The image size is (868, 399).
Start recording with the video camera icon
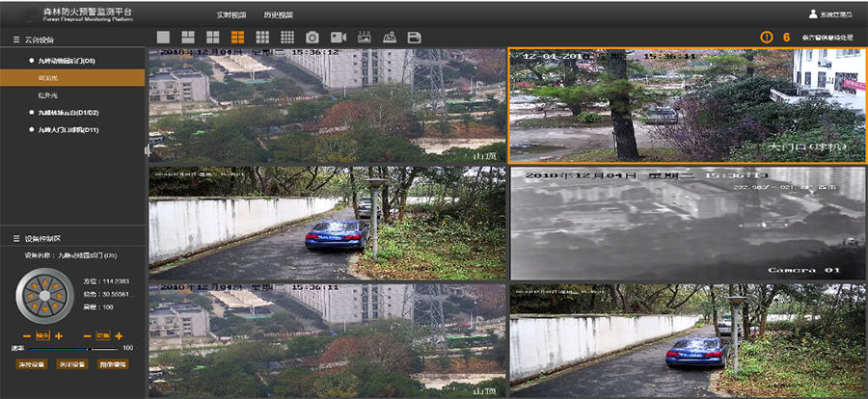339,37
